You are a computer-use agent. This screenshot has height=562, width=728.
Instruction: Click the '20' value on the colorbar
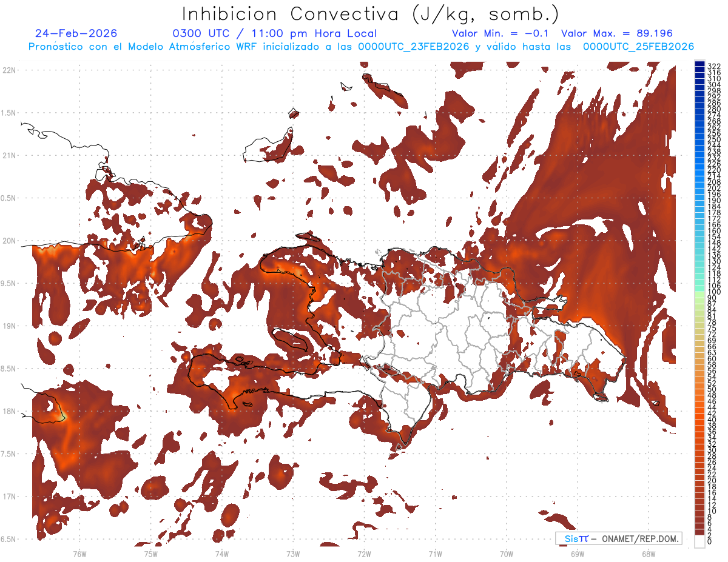click(712, 480)
